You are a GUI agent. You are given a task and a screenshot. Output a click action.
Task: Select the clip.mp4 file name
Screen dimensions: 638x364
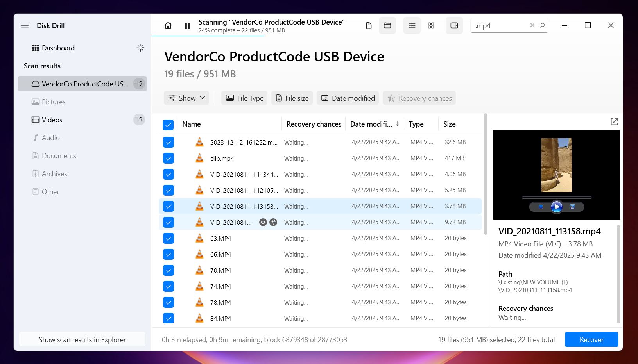222,158
